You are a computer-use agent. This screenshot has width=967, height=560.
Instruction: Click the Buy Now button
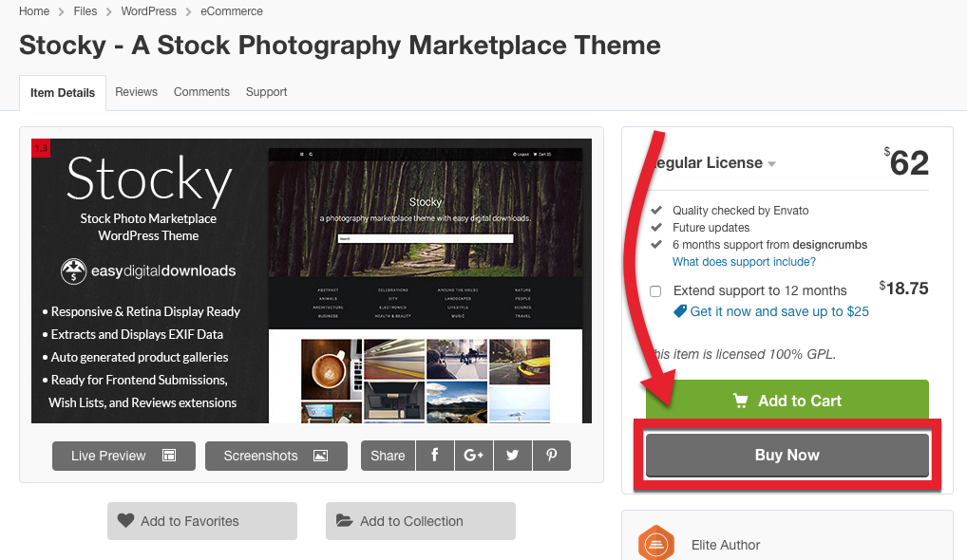pos(787,456)
